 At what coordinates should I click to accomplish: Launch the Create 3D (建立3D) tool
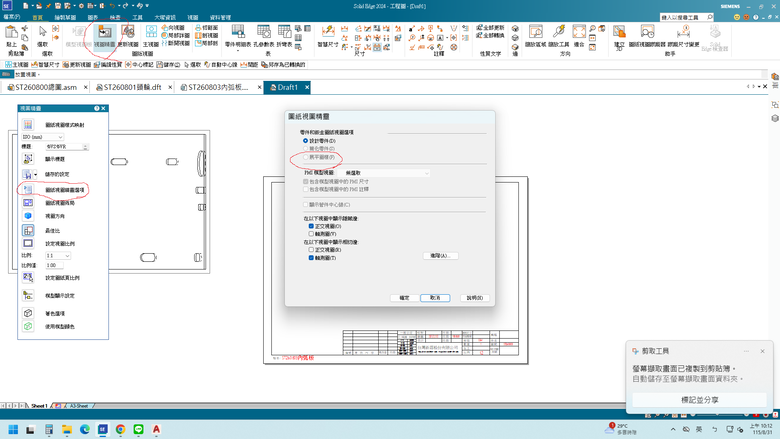tap(619, 38)
